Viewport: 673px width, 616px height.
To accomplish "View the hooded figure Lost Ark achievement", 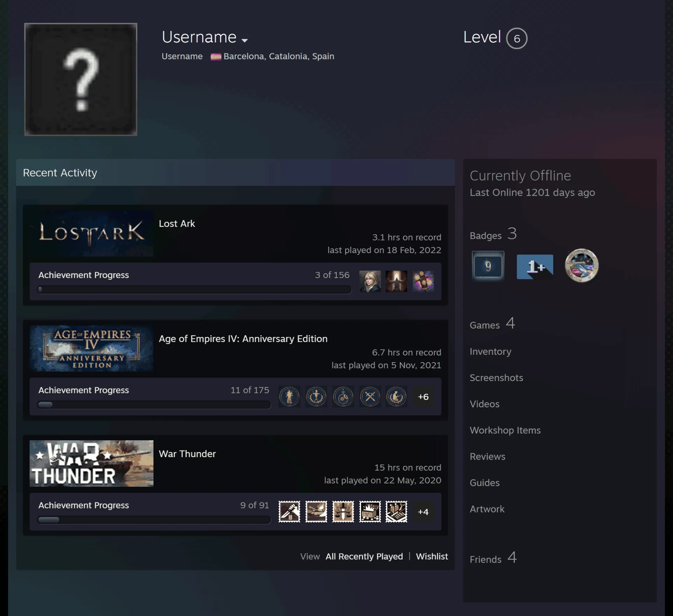I will (x=396, y=281).
